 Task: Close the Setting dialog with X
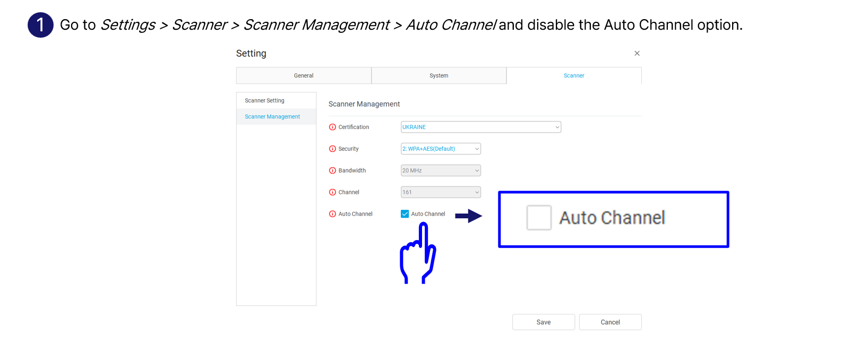pos(637,53)
